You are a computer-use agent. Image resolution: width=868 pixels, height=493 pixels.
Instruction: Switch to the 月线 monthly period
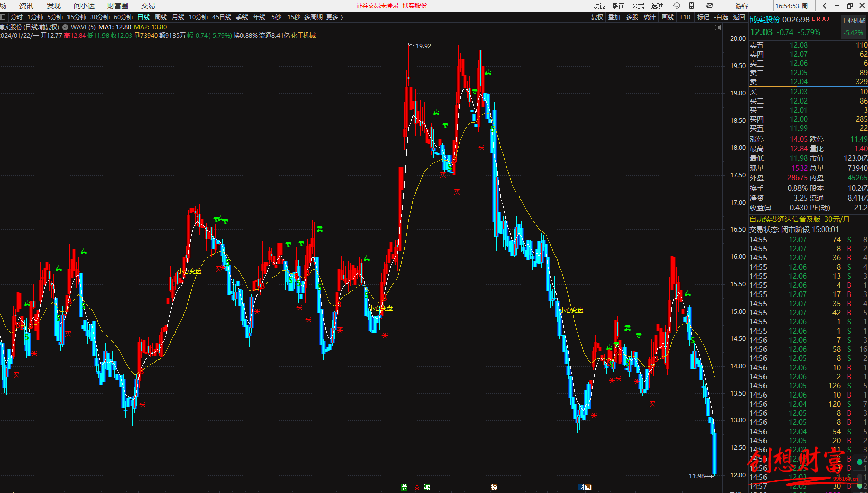(178, 17)
